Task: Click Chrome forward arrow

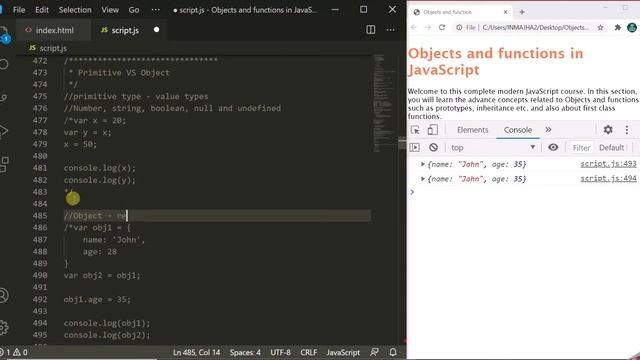Action: pos(428,27)
